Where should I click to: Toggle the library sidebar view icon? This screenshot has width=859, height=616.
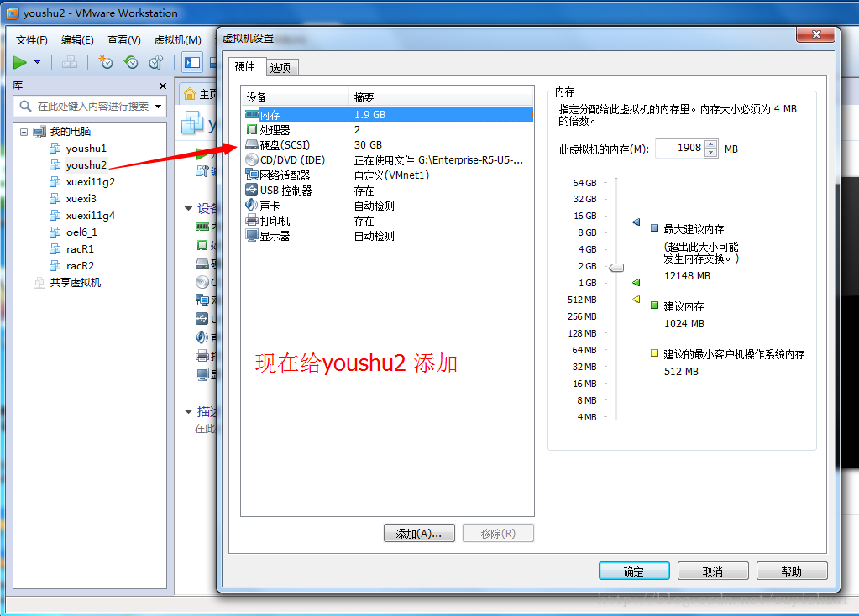pos(192,62)
